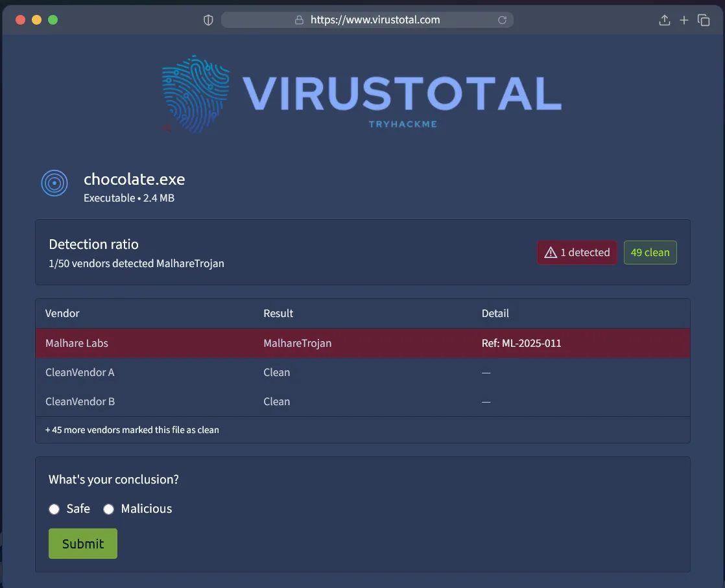
Task: Click the virustotal.com address field
Action: pos(375,20)
